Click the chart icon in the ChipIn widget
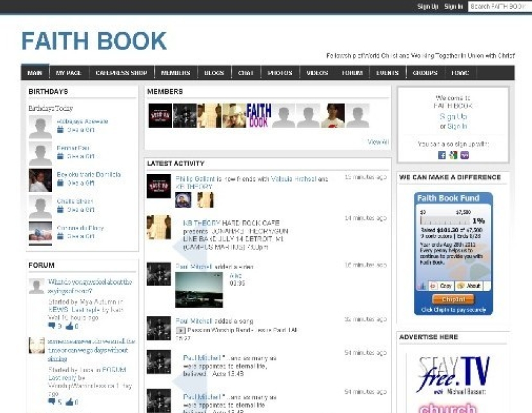Viewport: 532px width, 413px height. [422, 285]
